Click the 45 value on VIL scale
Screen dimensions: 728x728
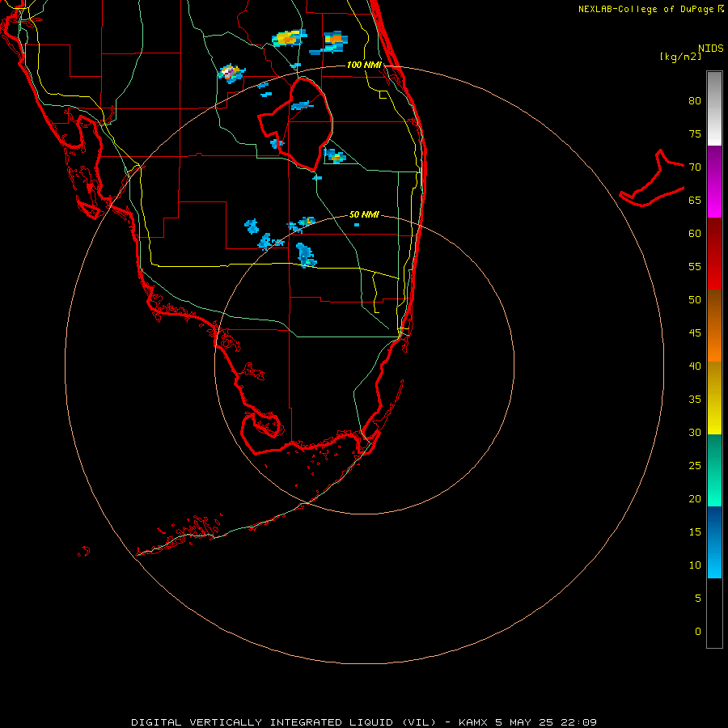(x=695, y=333)
